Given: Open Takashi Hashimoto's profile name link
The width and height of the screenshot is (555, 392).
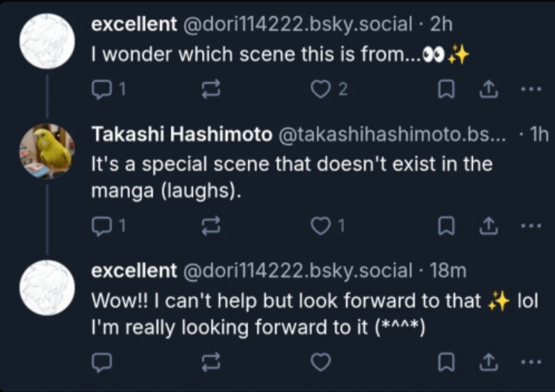Looking at the screenshot, I should click(181, 134).
